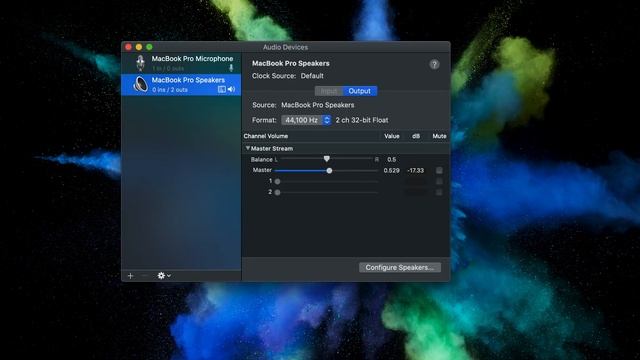This screenshot has height=360, width=640.
Task: Click the Format stepper arrows
Action: click(327, 120)
